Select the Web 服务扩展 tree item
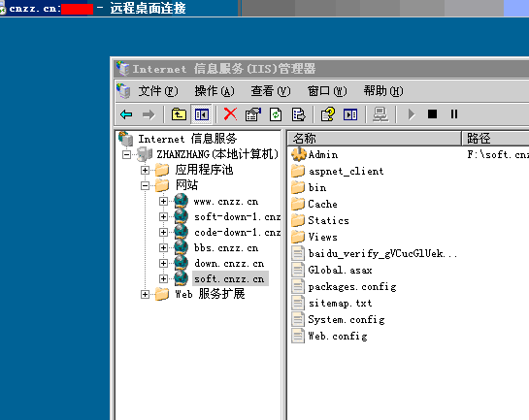The image size is (529, 420). (210, 294)
